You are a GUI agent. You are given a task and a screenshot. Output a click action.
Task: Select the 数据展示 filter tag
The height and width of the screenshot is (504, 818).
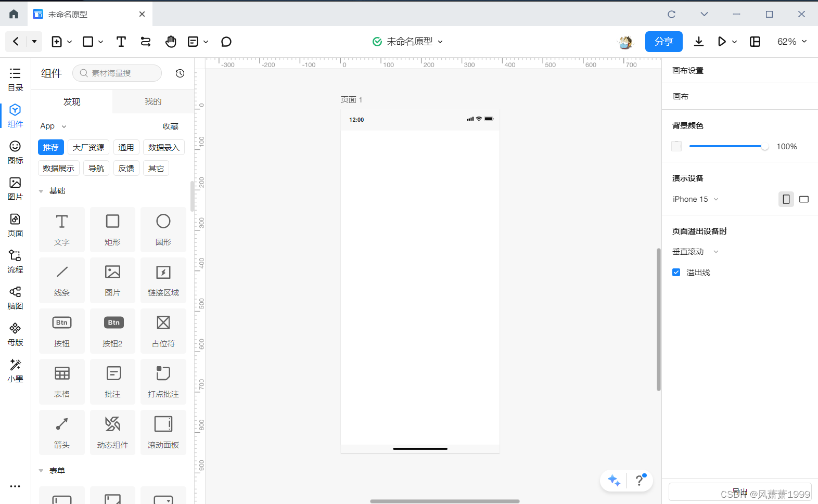click(59, 169)
